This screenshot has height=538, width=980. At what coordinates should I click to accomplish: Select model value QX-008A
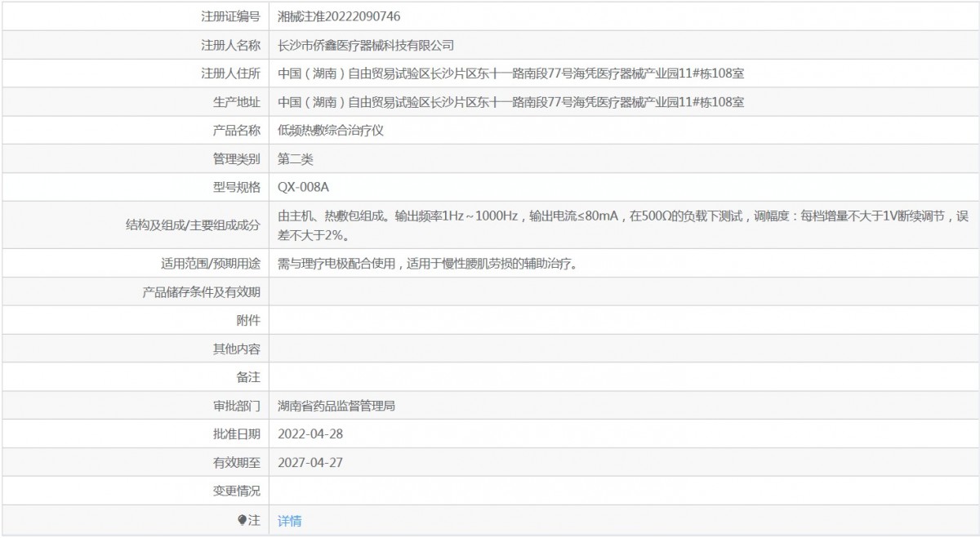304,188
